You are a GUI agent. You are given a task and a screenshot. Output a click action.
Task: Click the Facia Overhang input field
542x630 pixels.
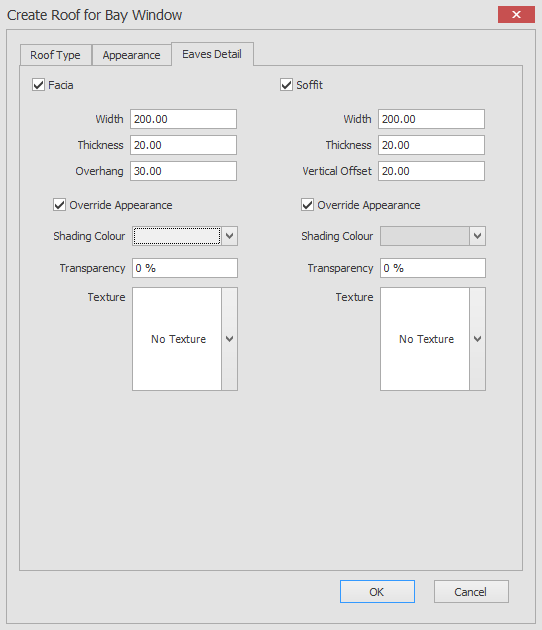[x=183, y=171]
